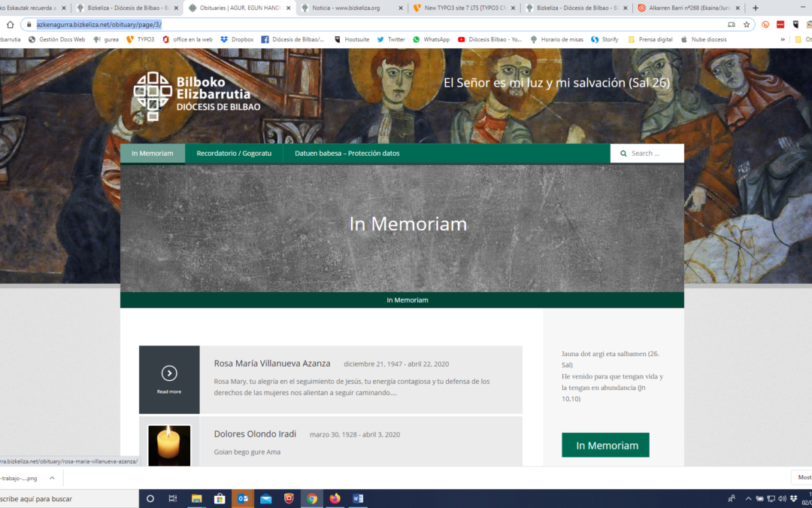Open the network icon in system tray

tap(771, 499)
